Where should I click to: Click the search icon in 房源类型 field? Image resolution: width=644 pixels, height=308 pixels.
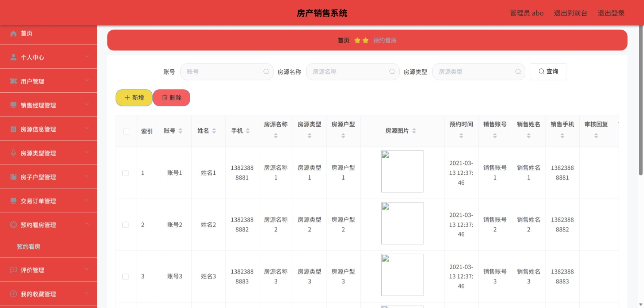(518, 72)
